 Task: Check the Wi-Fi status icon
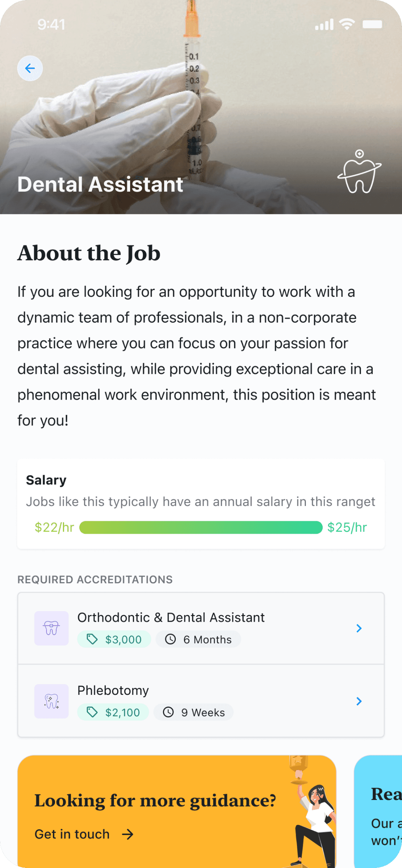click(347, 24)
